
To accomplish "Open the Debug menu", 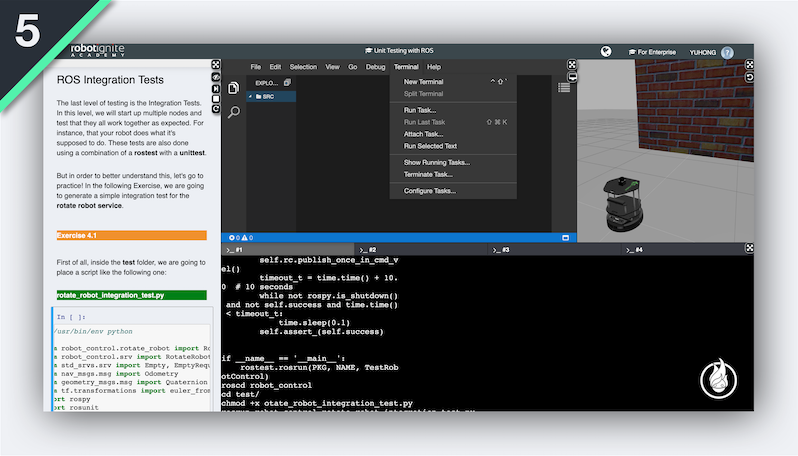I will (375, 66).
